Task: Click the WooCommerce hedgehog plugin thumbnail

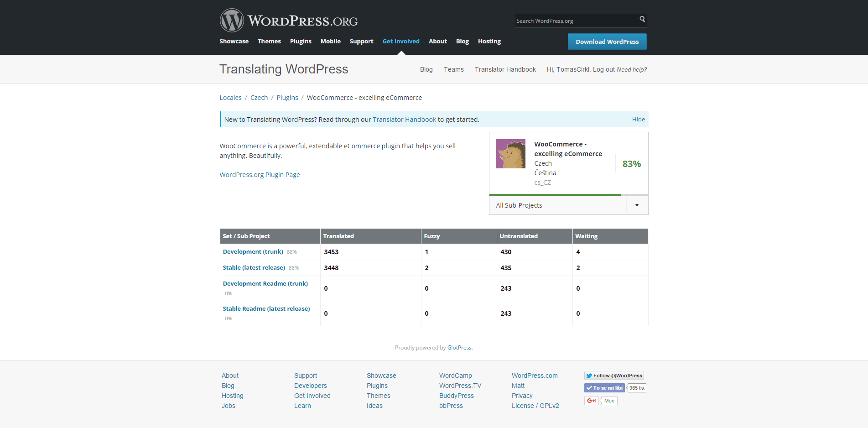Action: [x=511, y=154]
